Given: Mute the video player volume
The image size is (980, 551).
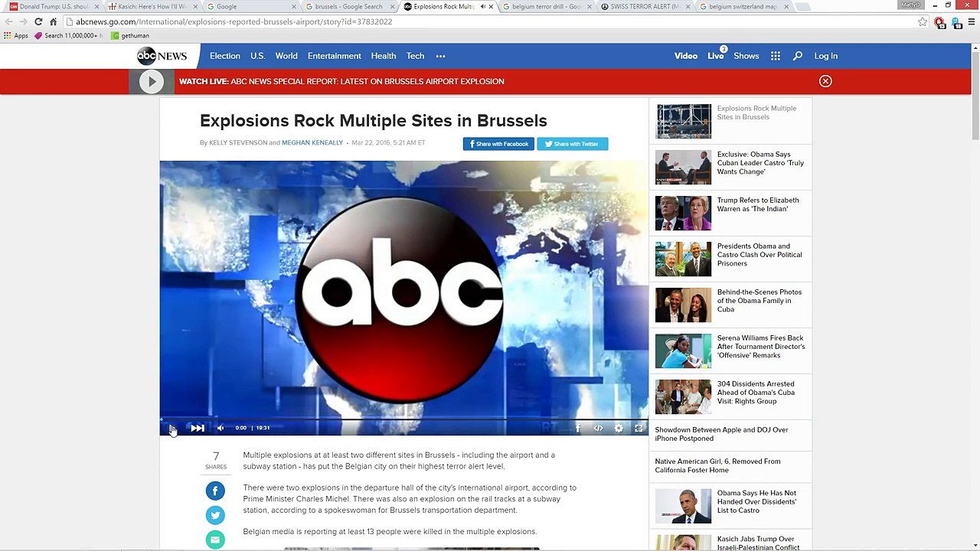Looking at the screenshot, I should pos(220,428).
